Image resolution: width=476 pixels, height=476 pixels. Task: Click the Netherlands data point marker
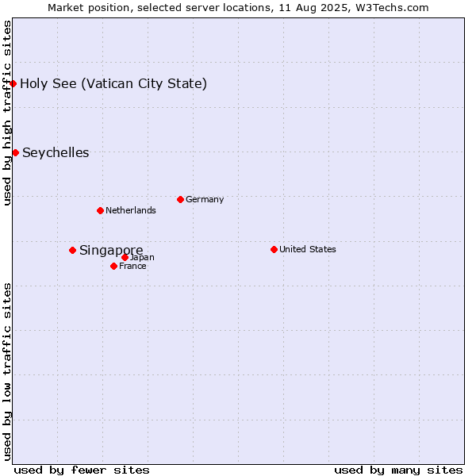coord(101,210)
